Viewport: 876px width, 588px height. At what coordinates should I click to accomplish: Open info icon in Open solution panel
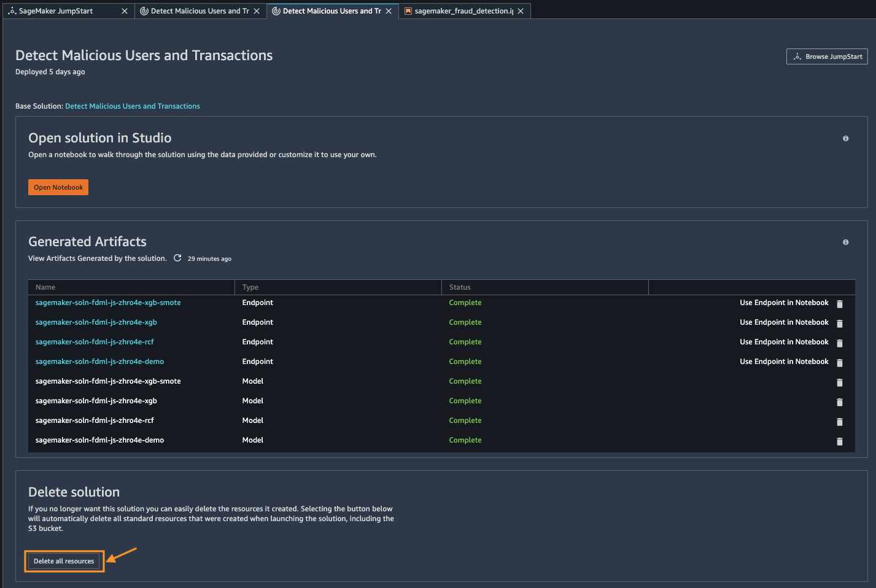845,139
